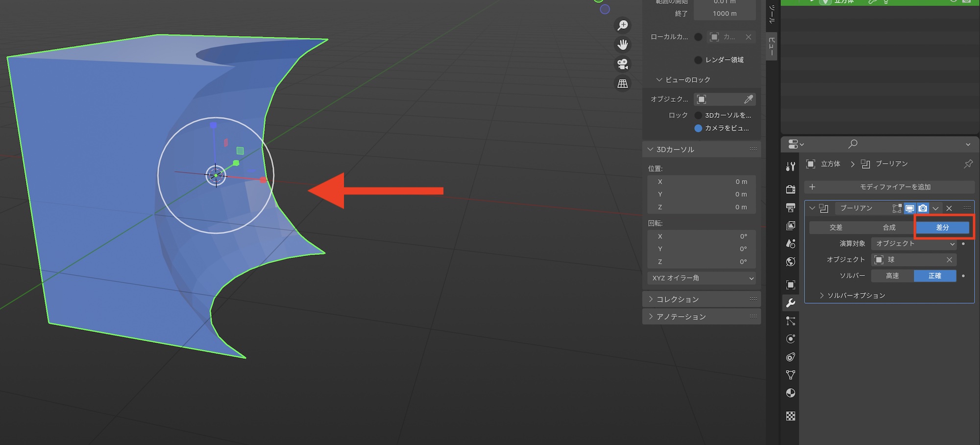Open the World properties tab icon
The height and width of the screenshot is (445, 980).
[790, 262]
